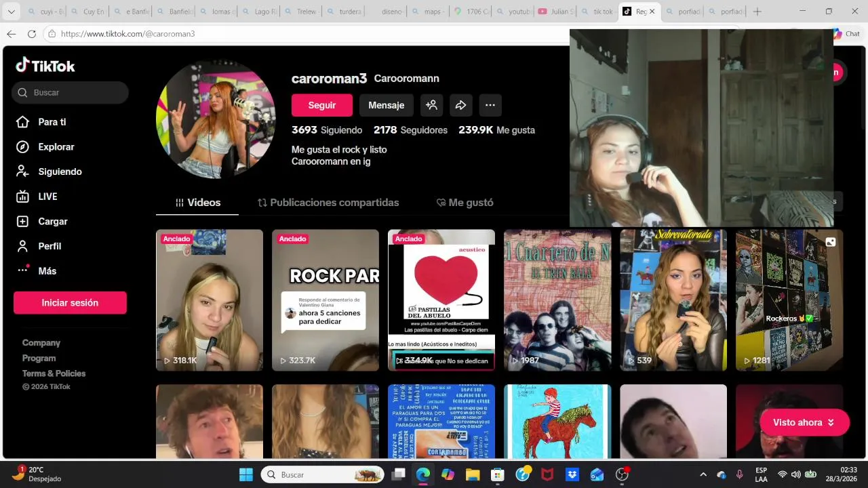Click the TikTok logo

45,66
